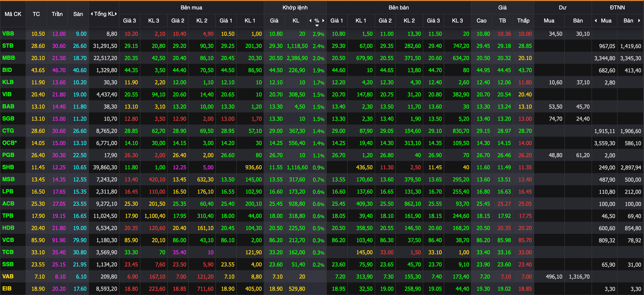Click the Thấp low price header
This screenshot has height=295, width=644.
(523, 21)
